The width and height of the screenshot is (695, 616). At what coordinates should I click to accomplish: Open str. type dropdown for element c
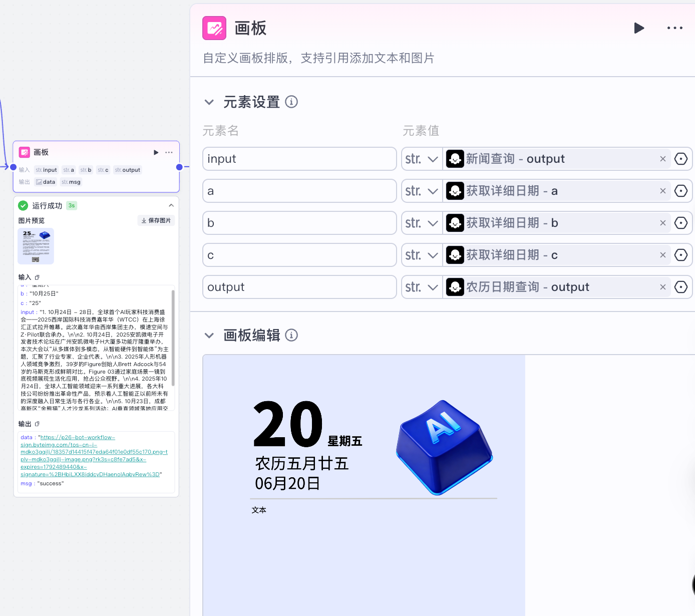[422, 255]
